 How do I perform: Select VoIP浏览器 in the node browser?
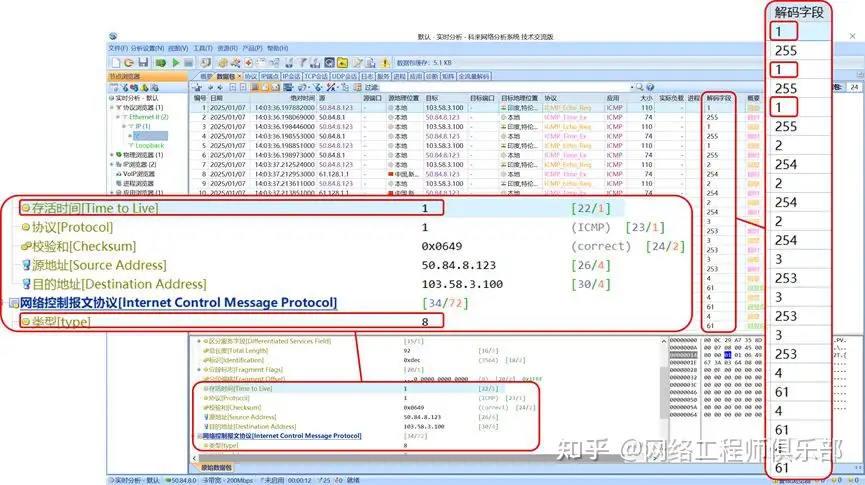click(x=138, y=174)
